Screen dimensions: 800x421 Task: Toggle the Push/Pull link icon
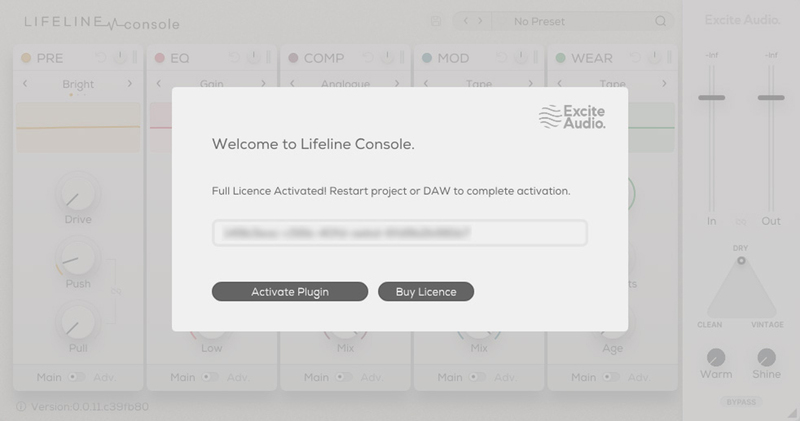point(116,291)
